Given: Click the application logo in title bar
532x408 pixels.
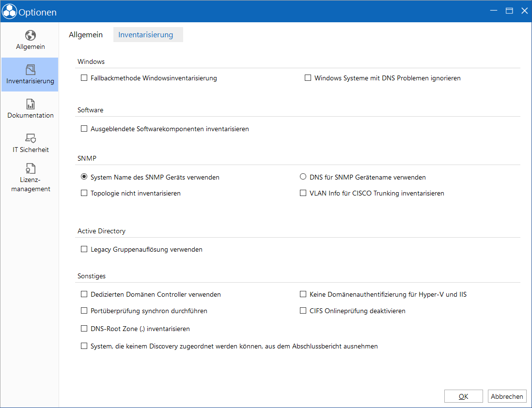Looking at the screenshot, I should 9,12.
